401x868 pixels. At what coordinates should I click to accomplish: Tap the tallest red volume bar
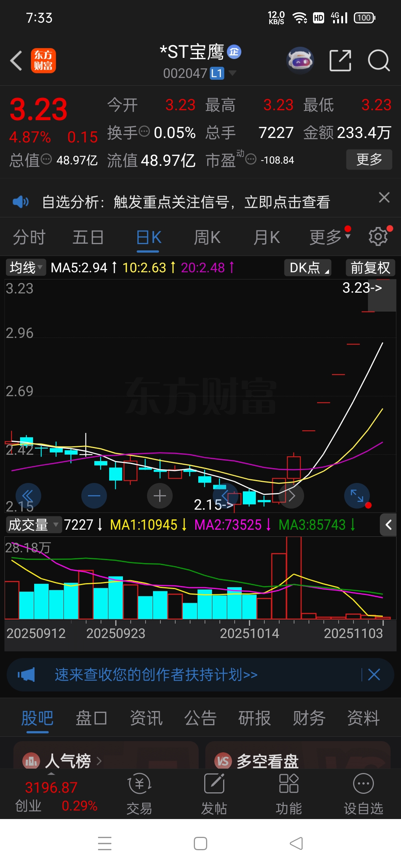[294, 578]
